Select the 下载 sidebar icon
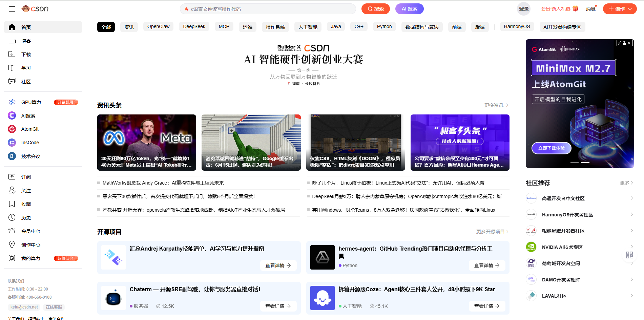The height and width of the screenshot is (320, 644). point(26,54)
